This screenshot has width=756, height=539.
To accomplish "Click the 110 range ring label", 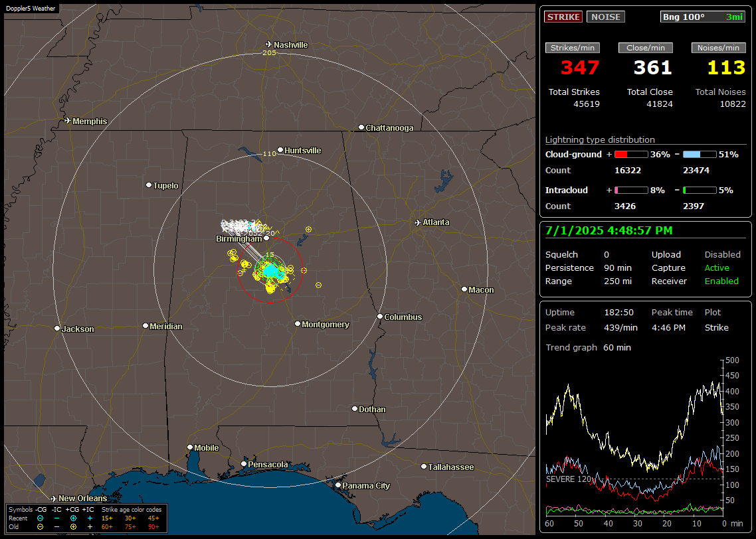I will pyautogui.click(x=269, y=153).
